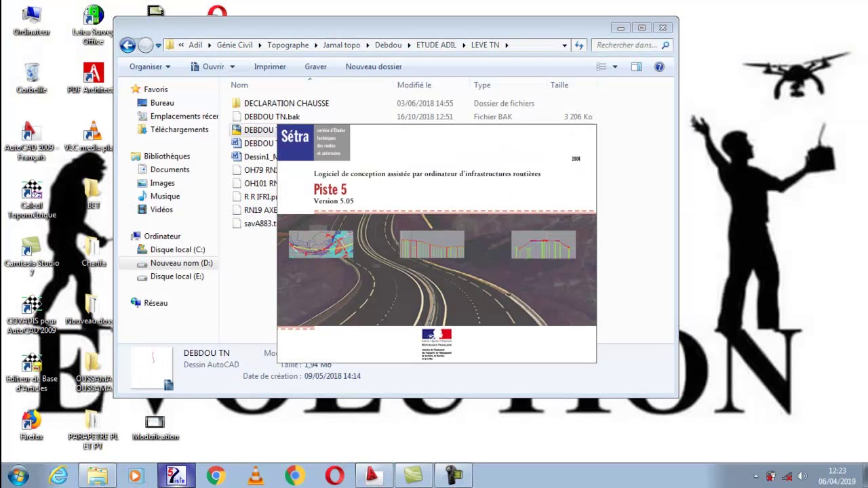
Task: Refresh the folder via address bar button
Action: point(579,45)
